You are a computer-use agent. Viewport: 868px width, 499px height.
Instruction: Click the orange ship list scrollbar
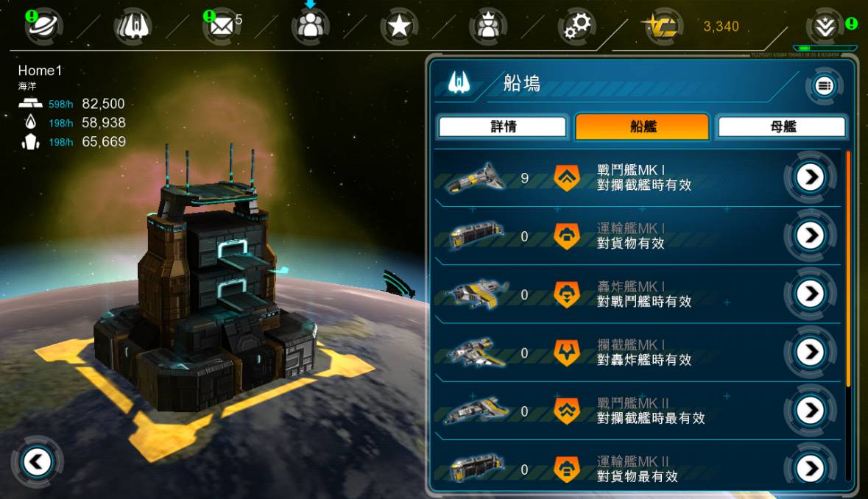(x=848, y=269)
